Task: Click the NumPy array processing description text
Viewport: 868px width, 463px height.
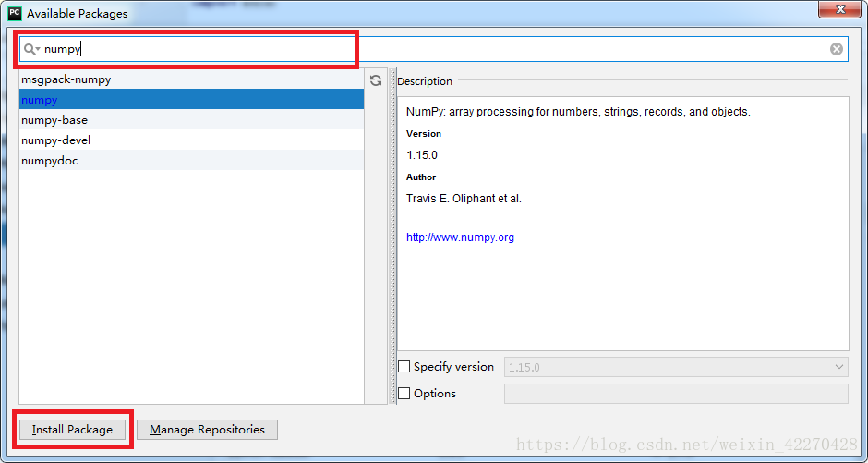Action: click(x=578, y=111)
